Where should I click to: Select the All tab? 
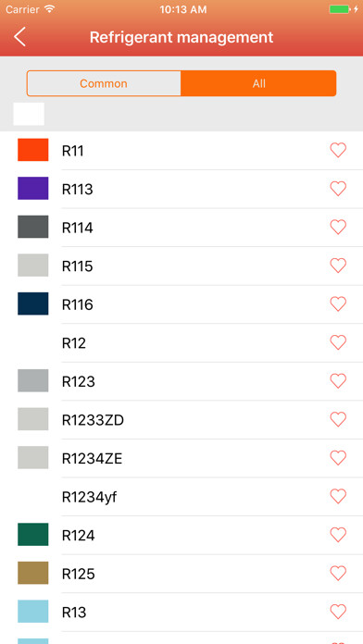[258, 83]
